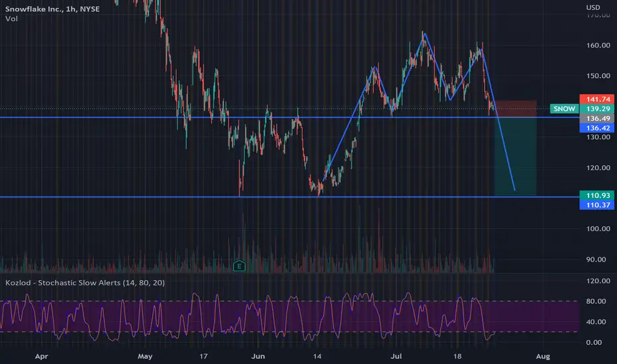Click the 'Vol' indicator label
617x364 pixels.
click(x=11, y=19)
